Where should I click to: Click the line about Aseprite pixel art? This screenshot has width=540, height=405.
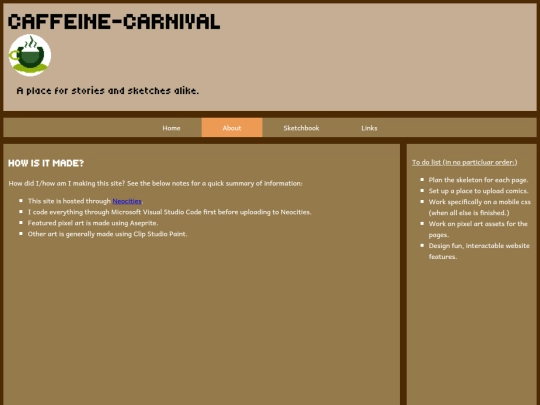pyautogui.click(x=93, y=223)
